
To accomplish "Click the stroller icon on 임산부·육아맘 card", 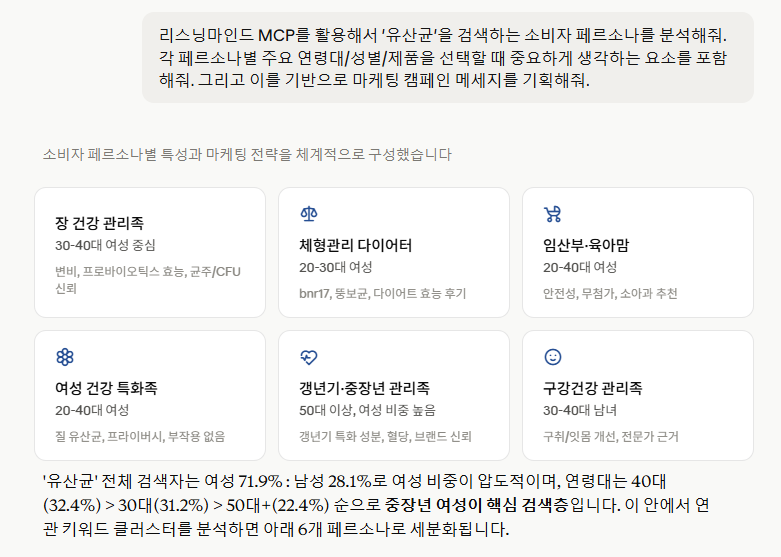I will tap(552, 214).
